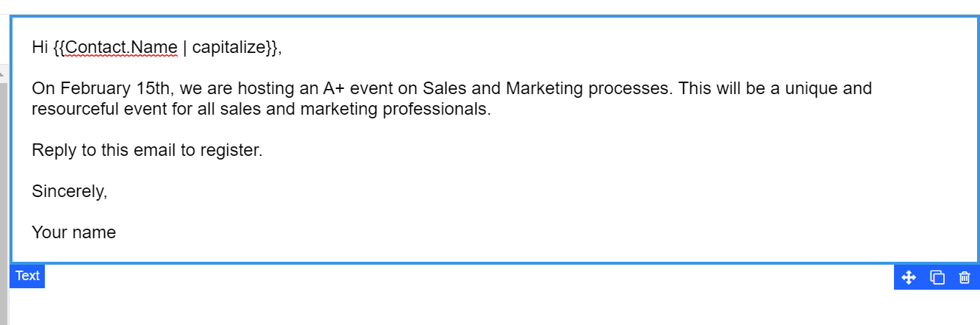
Task: Click the scroll-up arrow on left panel
Action: (3, 75)
